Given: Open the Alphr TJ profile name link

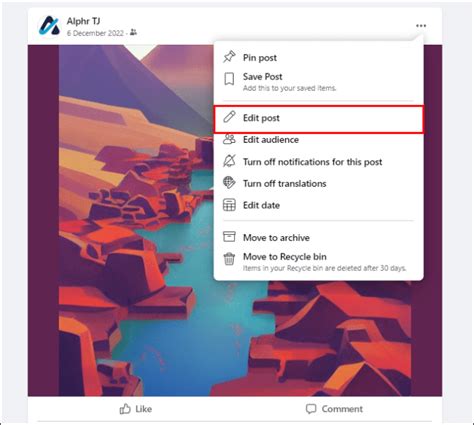Looking at the screenshot, I should point(83,21).
